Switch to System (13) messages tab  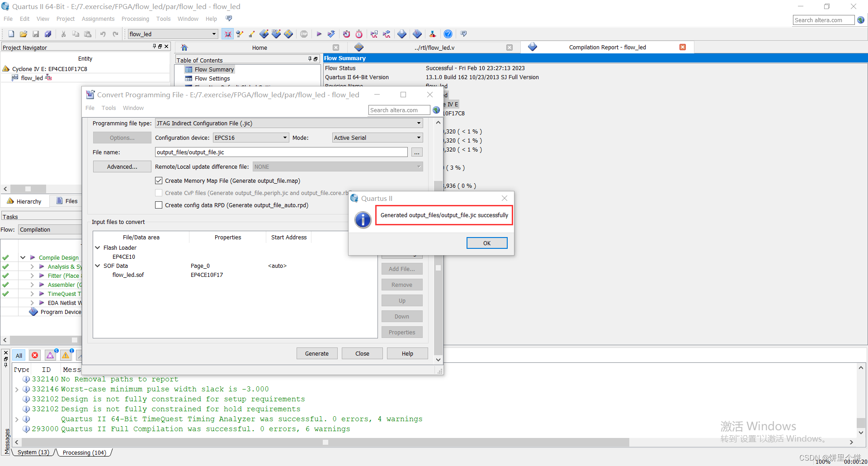[x=33, y=452]
